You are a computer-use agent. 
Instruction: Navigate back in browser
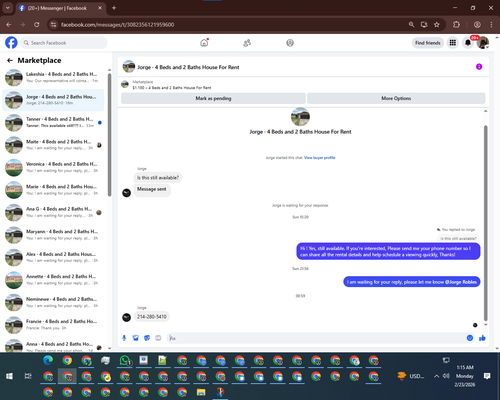9,25
